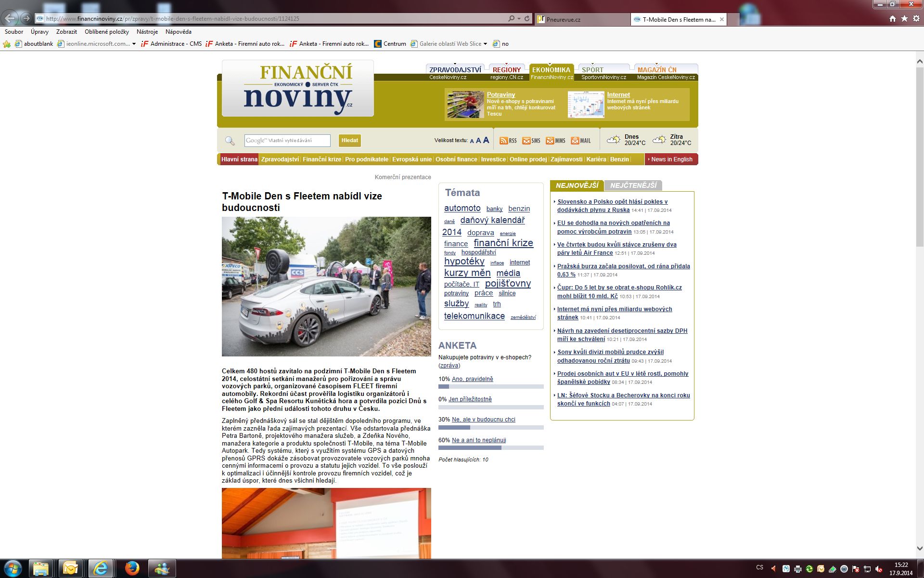This screenshot has width=924, height=578.
Task: Click the Add to favorites bar star icon
Action: (x=7, y=44)
